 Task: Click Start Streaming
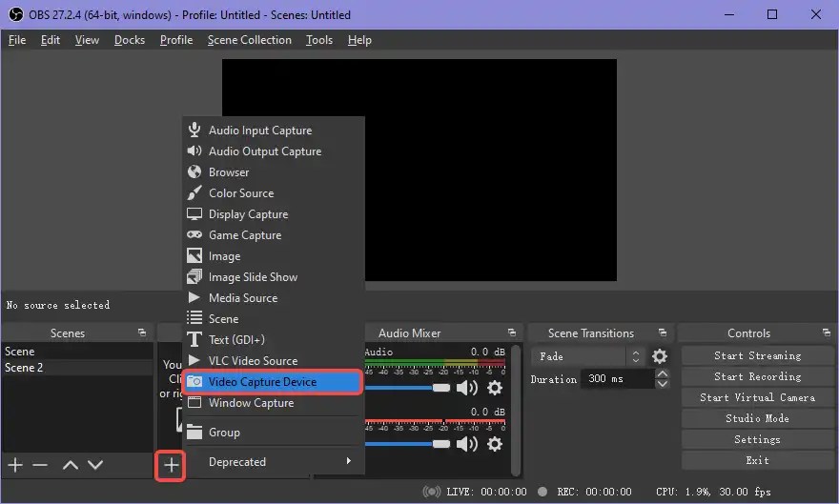pyautogui.click(x=758, y=355)
